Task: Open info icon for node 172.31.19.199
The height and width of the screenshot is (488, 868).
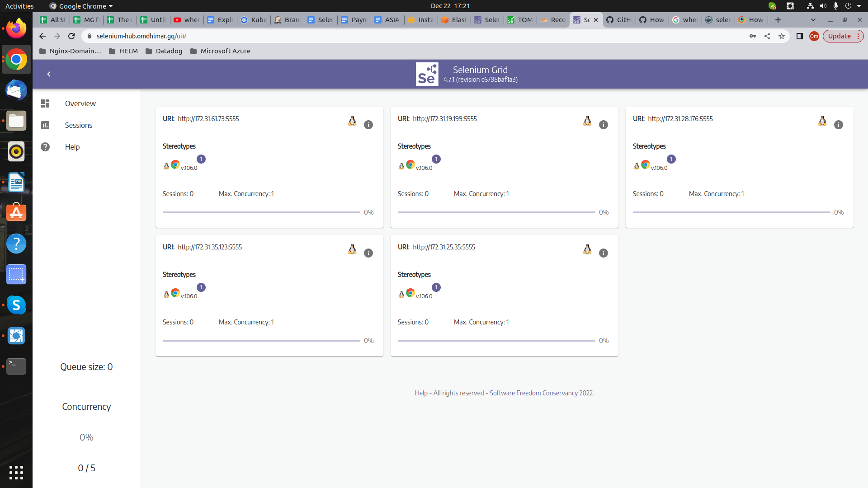Action: coord(604,125)
